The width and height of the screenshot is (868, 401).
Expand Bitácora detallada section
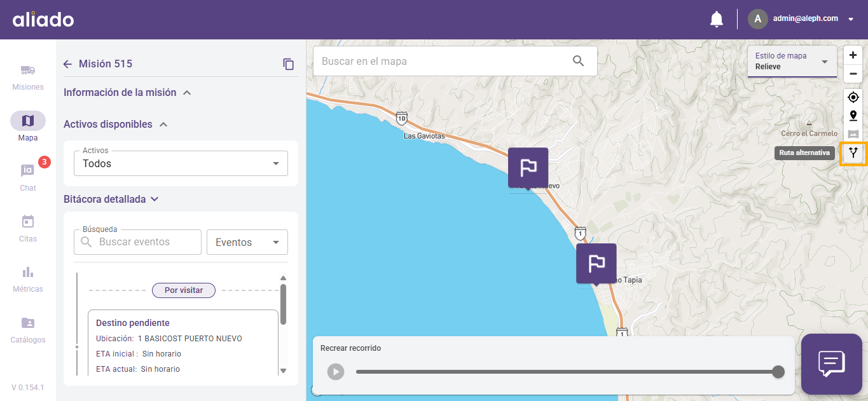pyautogui.click(x=154, y=200)
